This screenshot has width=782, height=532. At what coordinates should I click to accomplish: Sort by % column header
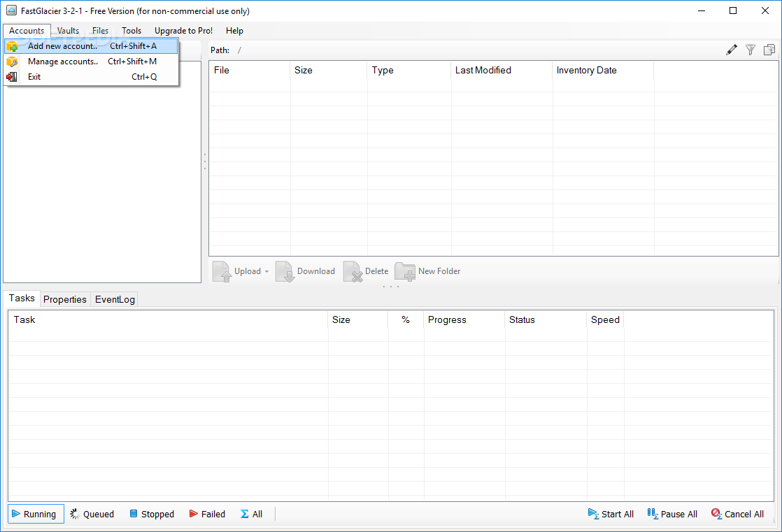(406, 320)
